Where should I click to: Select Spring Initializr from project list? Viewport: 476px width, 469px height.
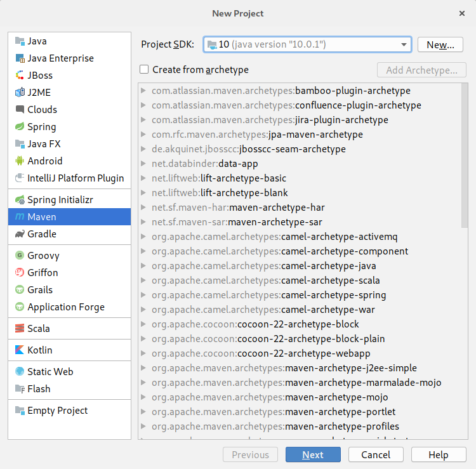(x=60, y=200)
